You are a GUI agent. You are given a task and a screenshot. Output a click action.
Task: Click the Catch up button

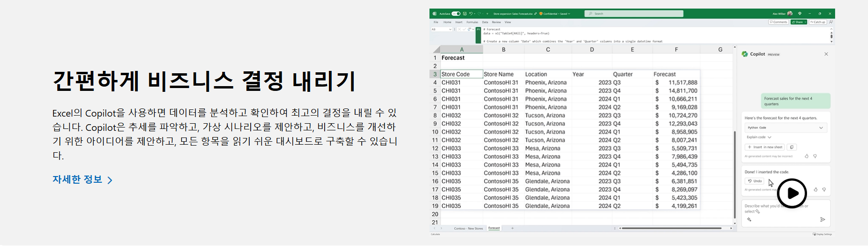coord(818,22)
